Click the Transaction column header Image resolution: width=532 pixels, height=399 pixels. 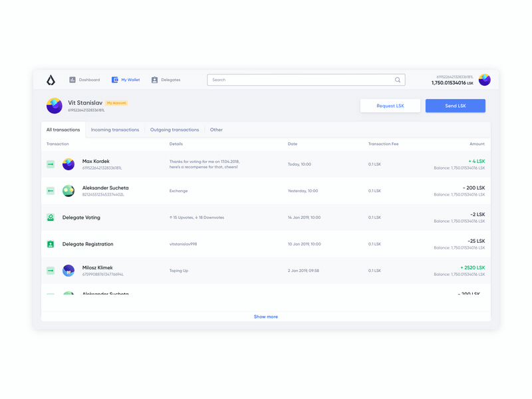58,144
